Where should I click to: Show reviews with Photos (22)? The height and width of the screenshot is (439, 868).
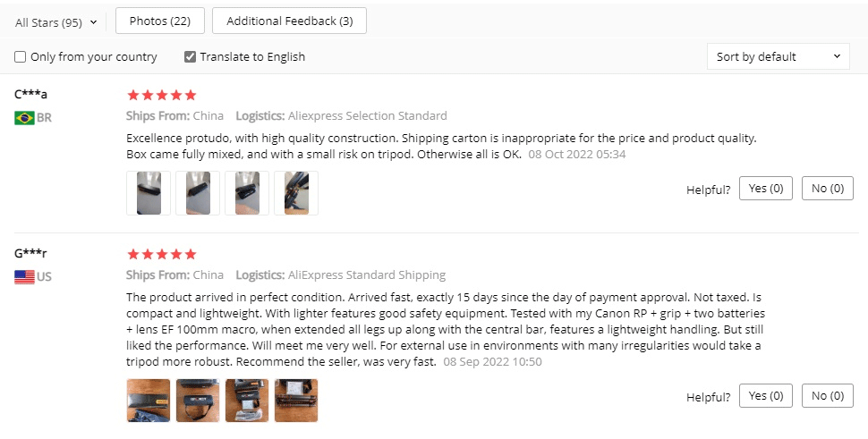point(160,21)
